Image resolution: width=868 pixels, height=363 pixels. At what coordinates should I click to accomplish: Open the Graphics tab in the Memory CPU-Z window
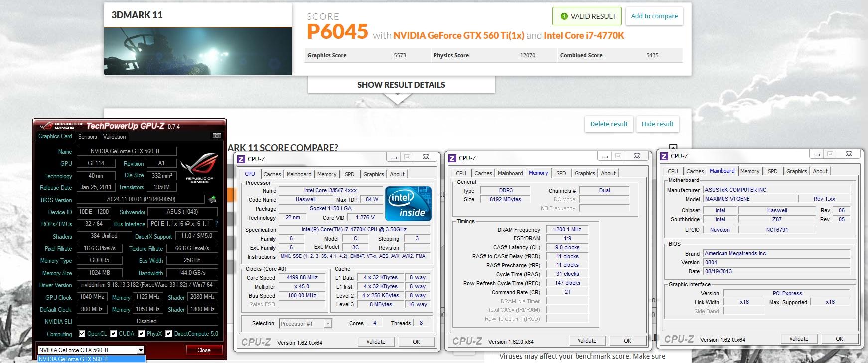(x=585, y=173)
